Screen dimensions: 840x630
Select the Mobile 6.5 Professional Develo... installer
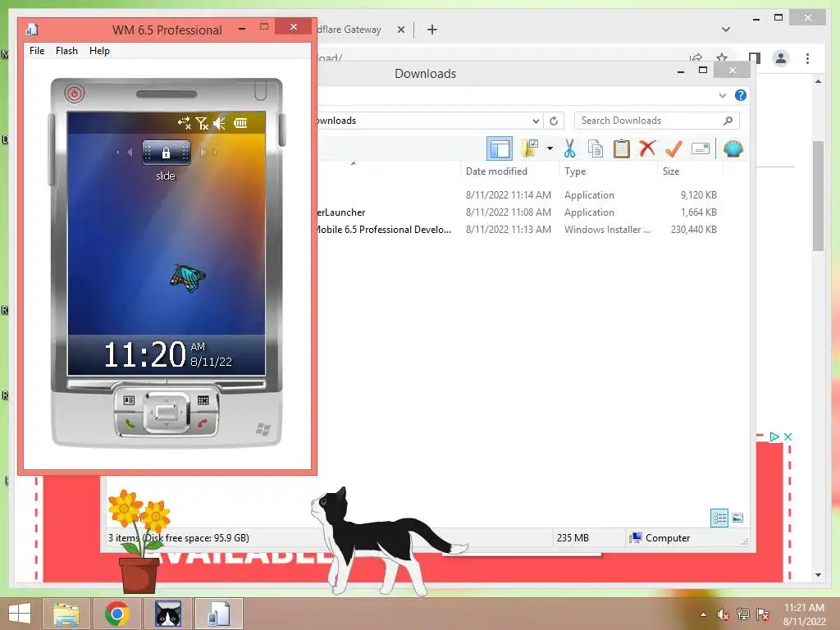pos(518,230)
